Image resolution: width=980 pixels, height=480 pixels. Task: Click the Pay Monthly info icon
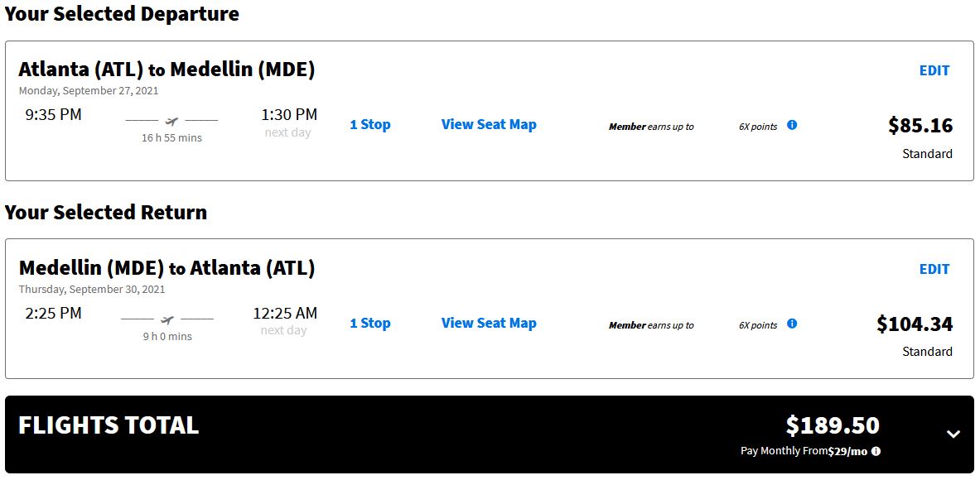876,451
